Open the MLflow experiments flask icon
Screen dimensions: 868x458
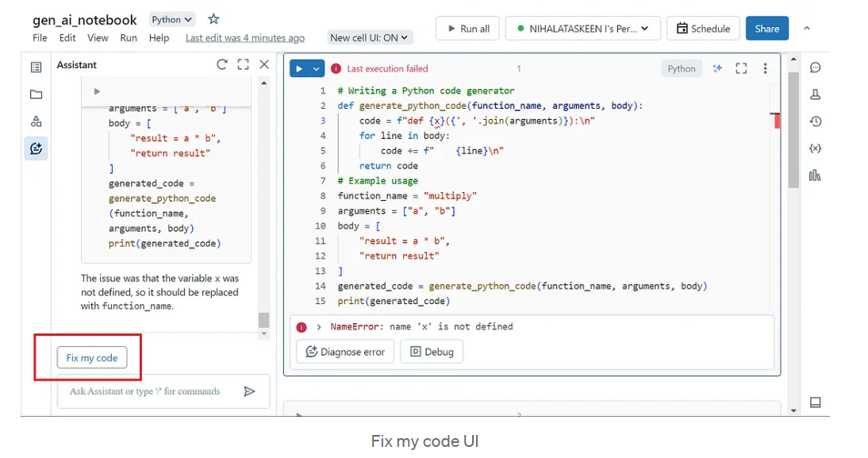tap(815, 94)
